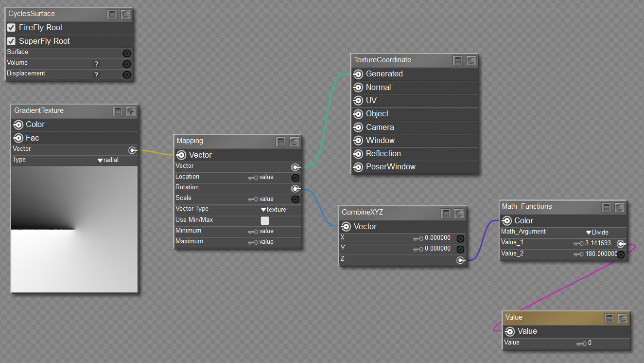Click the radial gradient preview thumbnail
644x363 pixels.
coord(74,229)
